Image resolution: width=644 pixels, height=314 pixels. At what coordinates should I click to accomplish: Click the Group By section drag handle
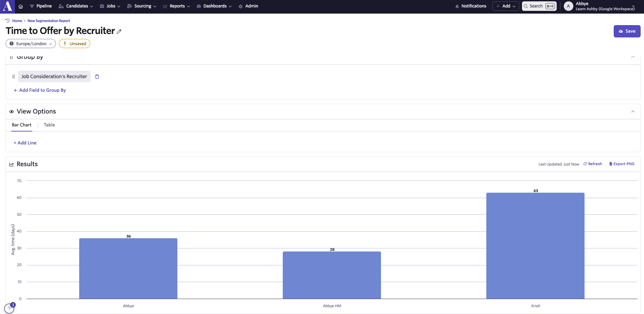(12, 57)
